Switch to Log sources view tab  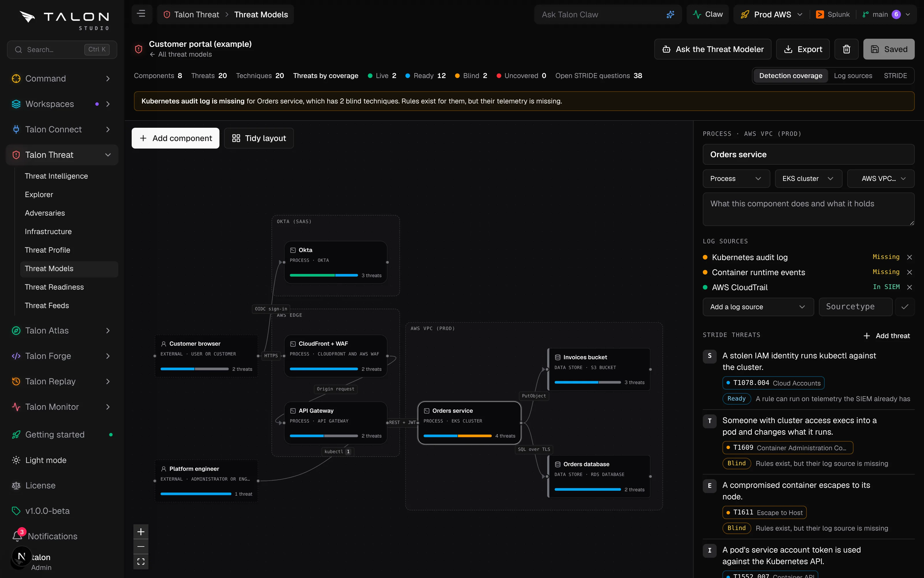click(x=853, y=76)
